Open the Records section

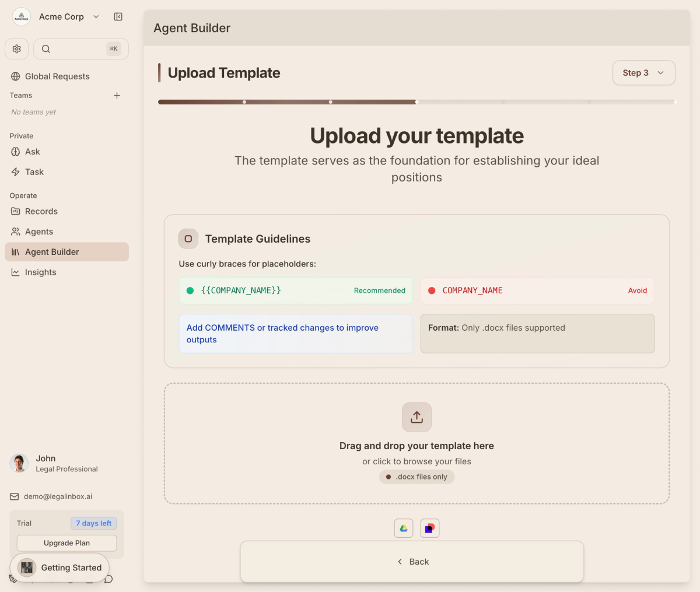coord(66,211)
